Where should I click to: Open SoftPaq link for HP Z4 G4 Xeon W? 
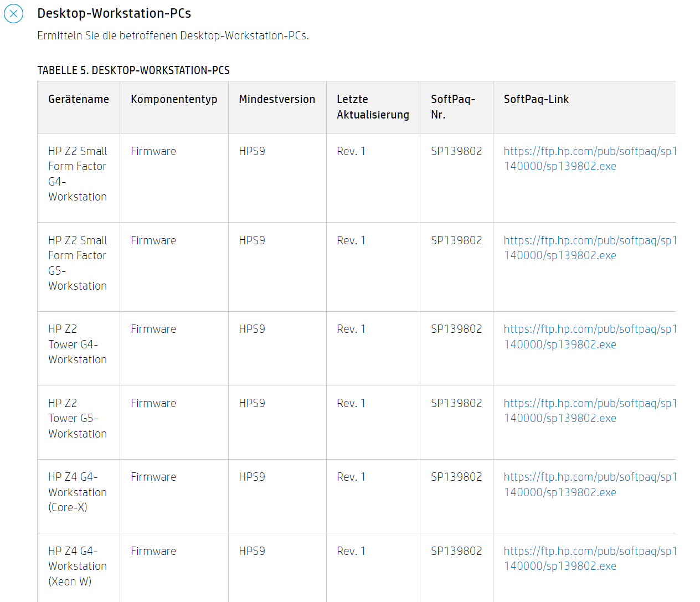click(x=590, y=558)
